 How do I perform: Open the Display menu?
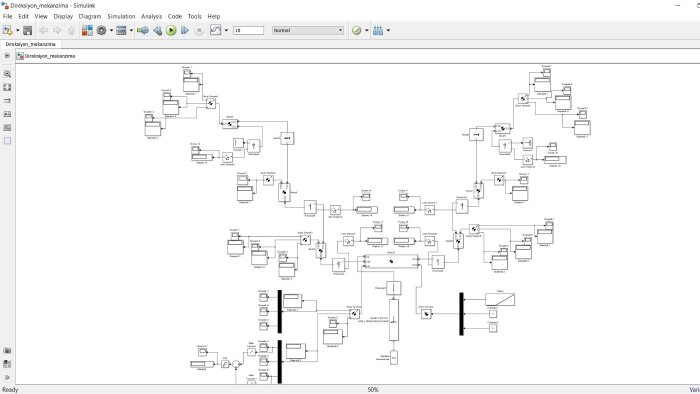tap(63, 16)
